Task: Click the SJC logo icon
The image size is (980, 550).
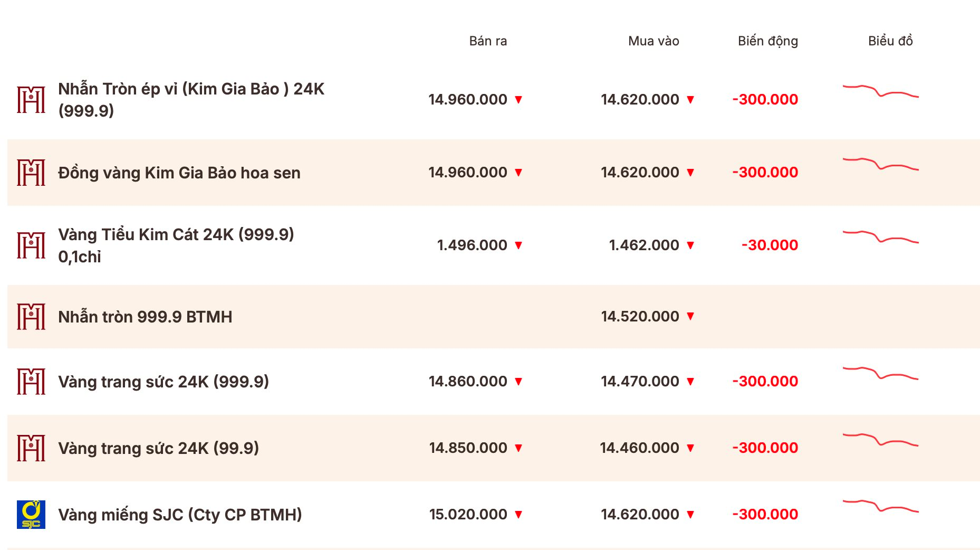Action: click(x=31, y=514)
